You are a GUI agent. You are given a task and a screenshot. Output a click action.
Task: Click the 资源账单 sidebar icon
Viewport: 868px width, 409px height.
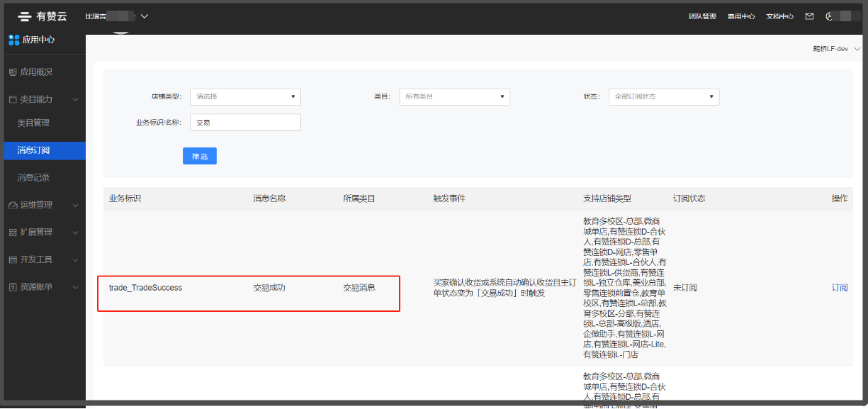click(13, 286)
